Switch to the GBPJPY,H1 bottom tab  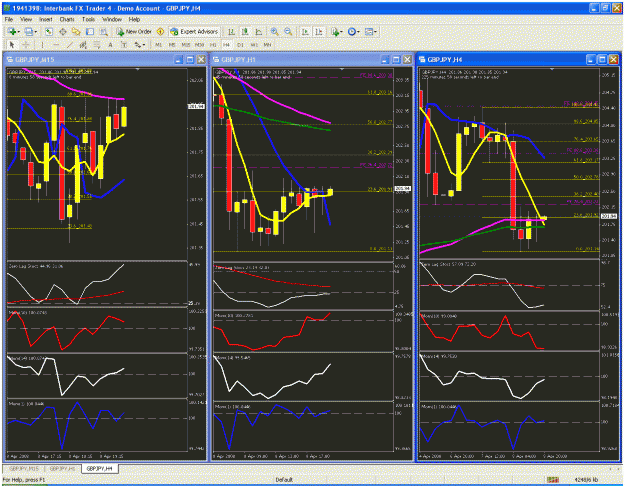point(62,468)
